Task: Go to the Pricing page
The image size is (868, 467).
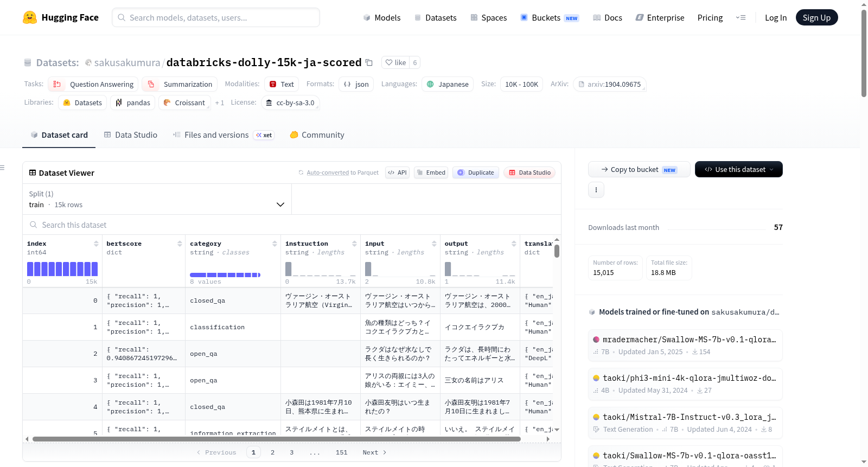Action: click(710, 17)
